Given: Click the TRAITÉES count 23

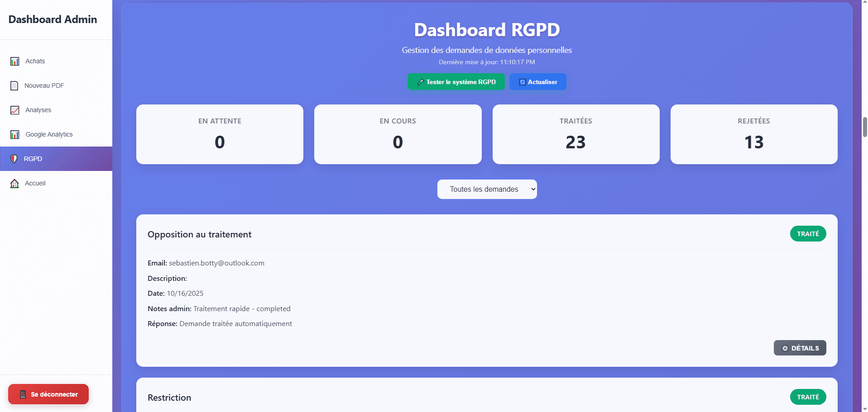Looking at the screenshot, I should 575,142.
